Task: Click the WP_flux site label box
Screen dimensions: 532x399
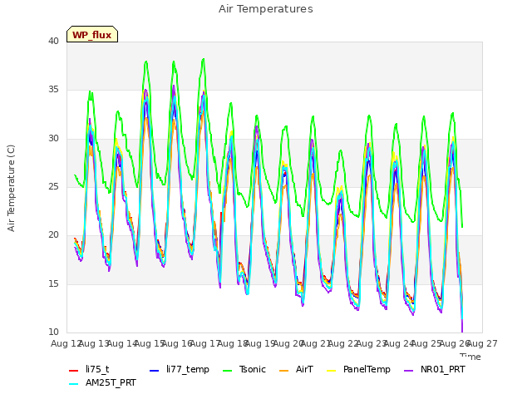Action: 92,34
